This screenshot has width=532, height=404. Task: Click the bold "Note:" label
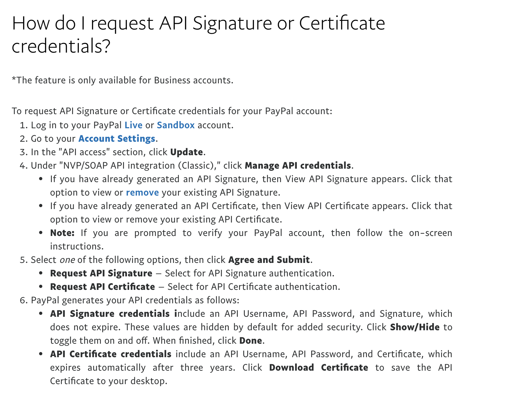[x=62, y=233]
